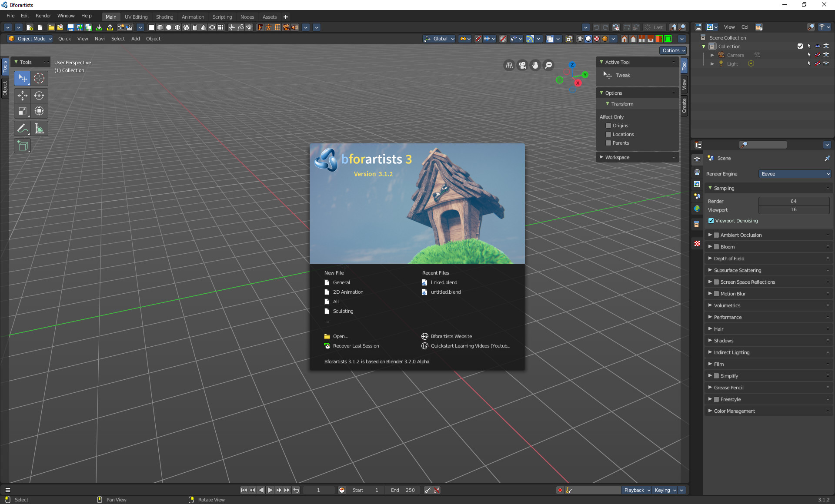Enable the Bloom checkbox
Viewport: 835px width, 504px height.
[x=716, y=247]
